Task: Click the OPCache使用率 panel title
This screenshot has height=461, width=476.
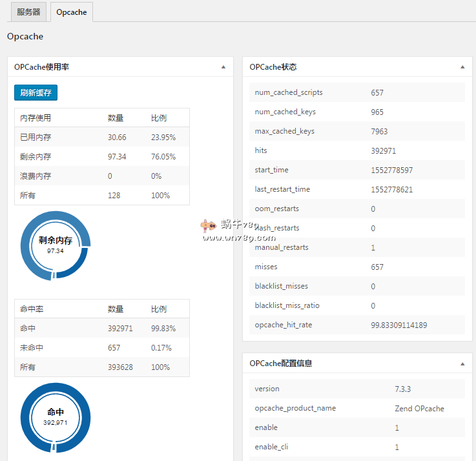Action: click(41, 67)
